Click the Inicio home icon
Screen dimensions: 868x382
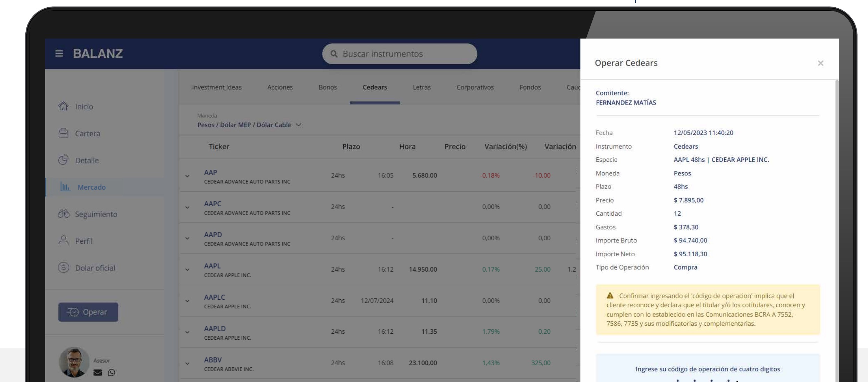point(63,106)
